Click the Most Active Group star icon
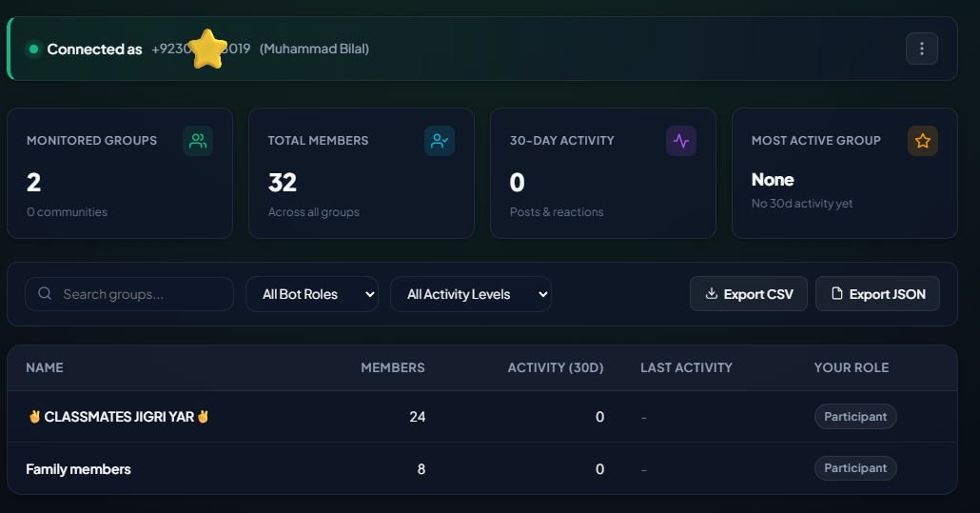 923,141
